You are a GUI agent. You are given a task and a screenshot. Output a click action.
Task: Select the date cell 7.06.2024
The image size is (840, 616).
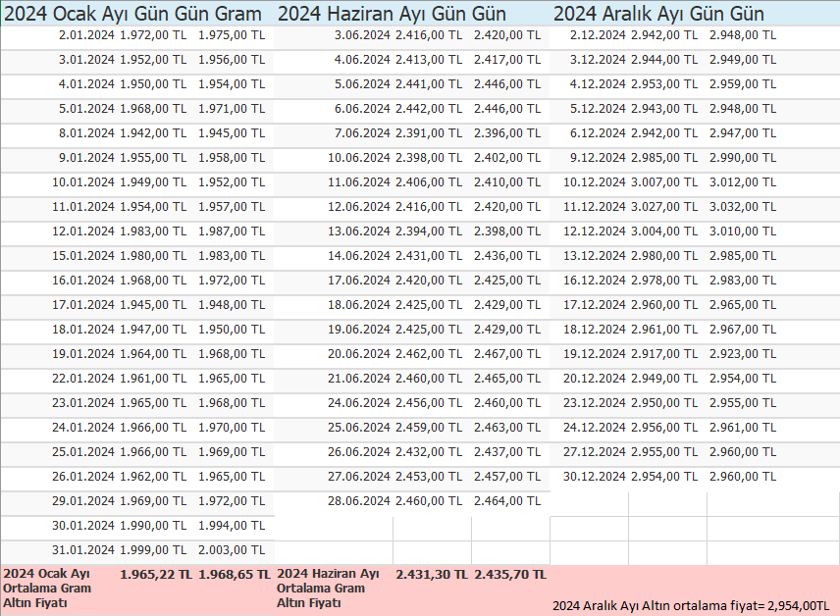point(362,133)
